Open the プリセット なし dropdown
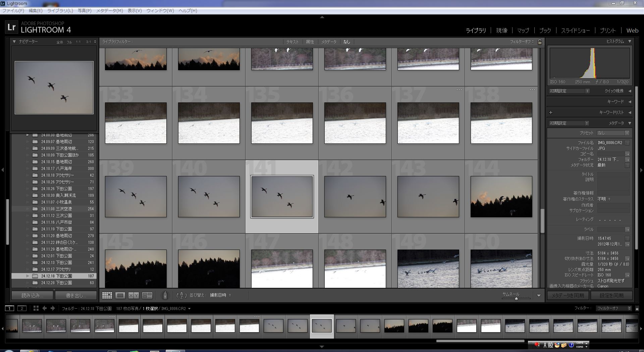This screenshot has width=644, height=352. coord(613,133)
